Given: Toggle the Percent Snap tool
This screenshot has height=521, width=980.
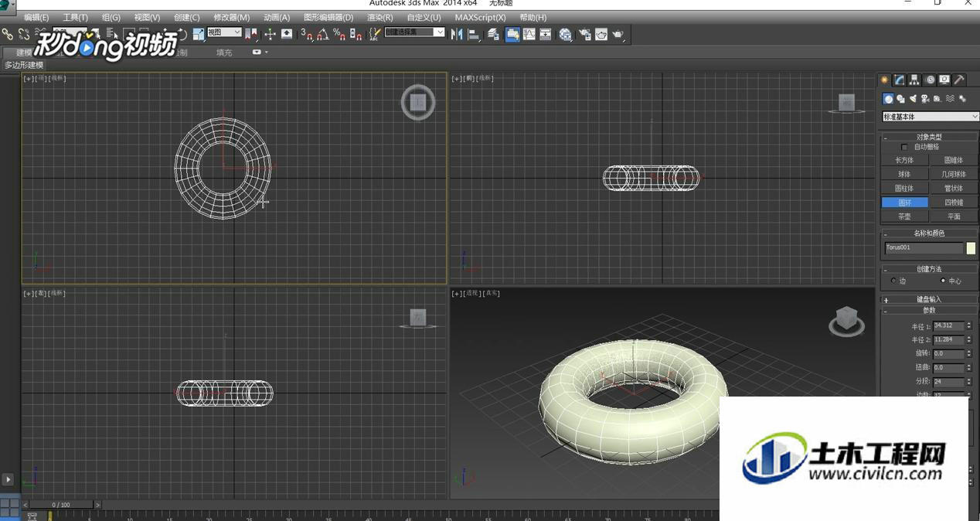Looking at the screenshot, I should click(339, 34).
